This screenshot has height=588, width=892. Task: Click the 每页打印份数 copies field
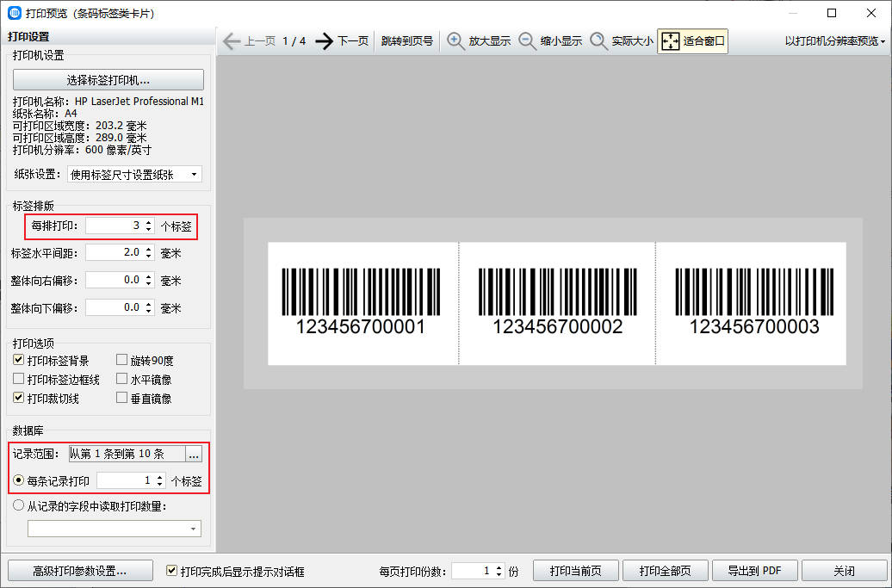coord(472,571)
